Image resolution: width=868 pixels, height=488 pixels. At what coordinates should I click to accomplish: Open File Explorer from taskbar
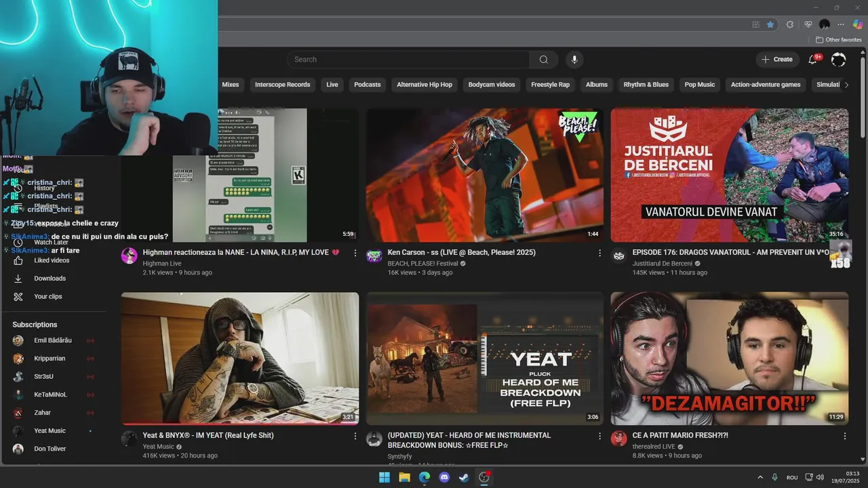[404, 477]
